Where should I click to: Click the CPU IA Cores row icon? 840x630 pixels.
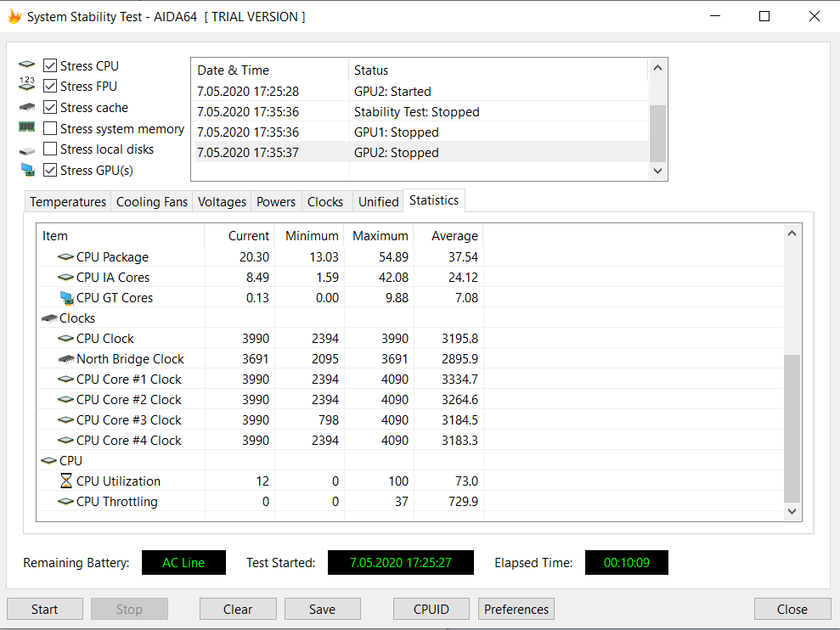coord(65,278)
